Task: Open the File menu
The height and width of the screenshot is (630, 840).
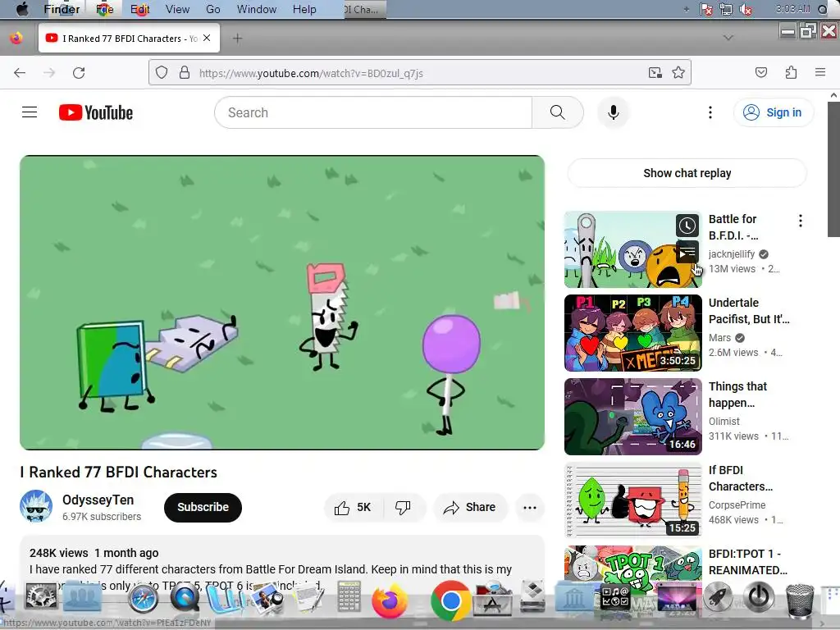Action: [x=104, y=9]
